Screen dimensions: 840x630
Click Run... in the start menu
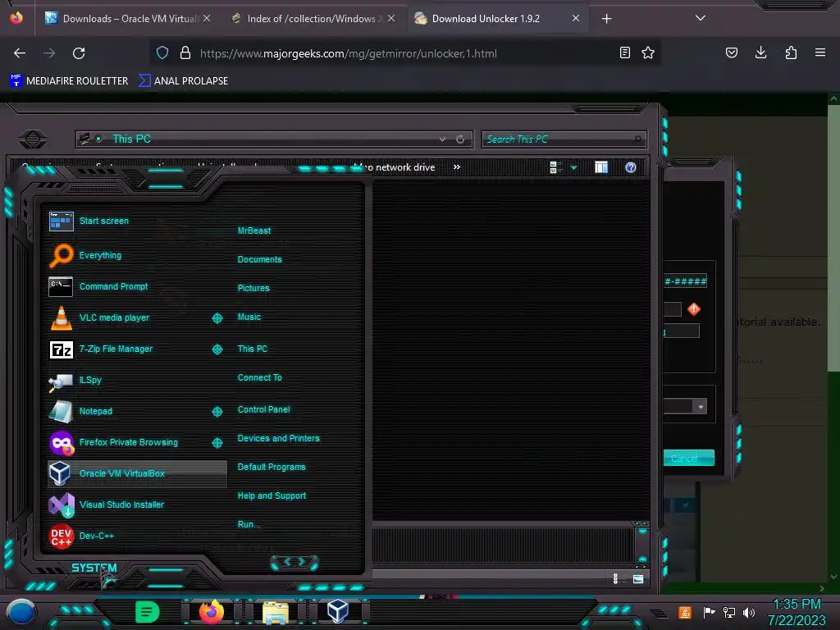click(249, 524)
